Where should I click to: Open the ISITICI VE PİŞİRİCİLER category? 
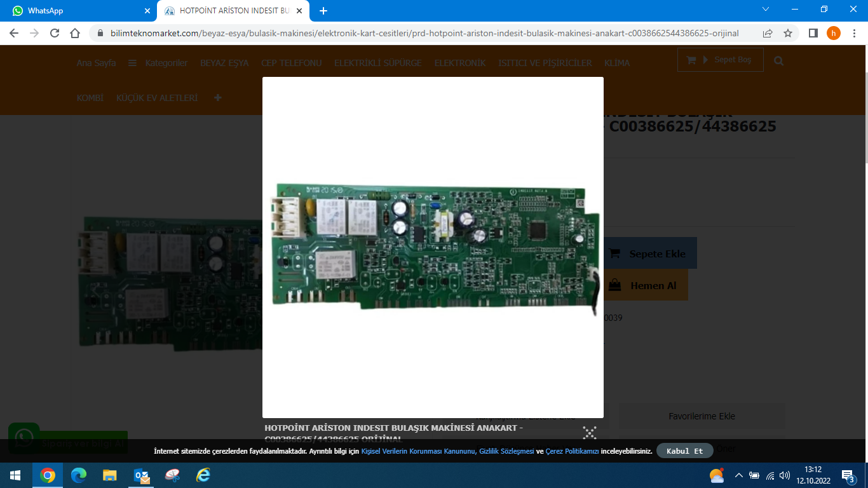[545, 63]
